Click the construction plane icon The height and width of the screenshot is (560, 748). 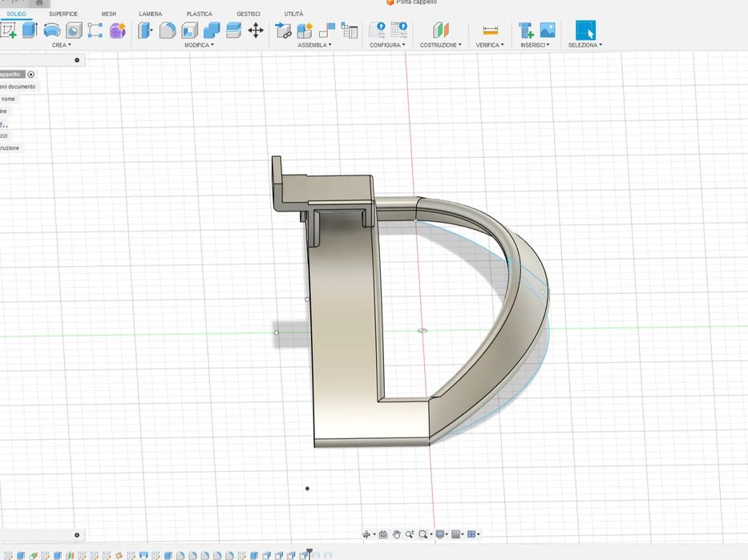(x=441, y=30)
